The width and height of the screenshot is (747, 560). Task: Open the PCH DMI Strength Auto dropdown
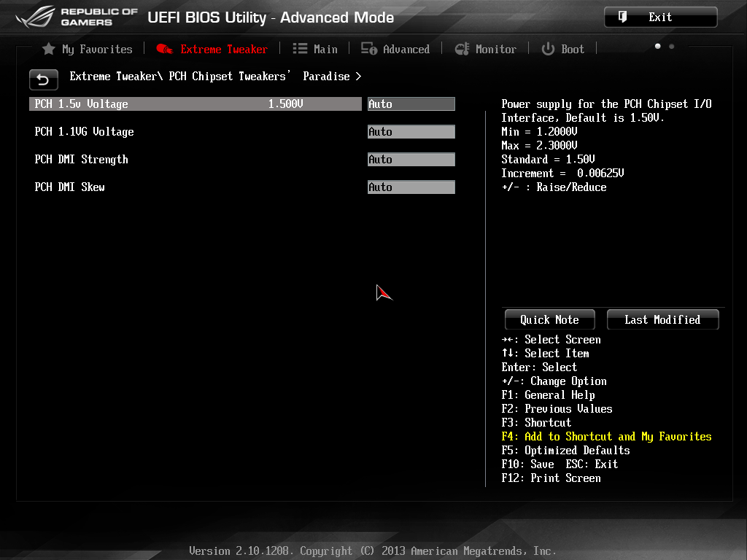tap(411, 159)
